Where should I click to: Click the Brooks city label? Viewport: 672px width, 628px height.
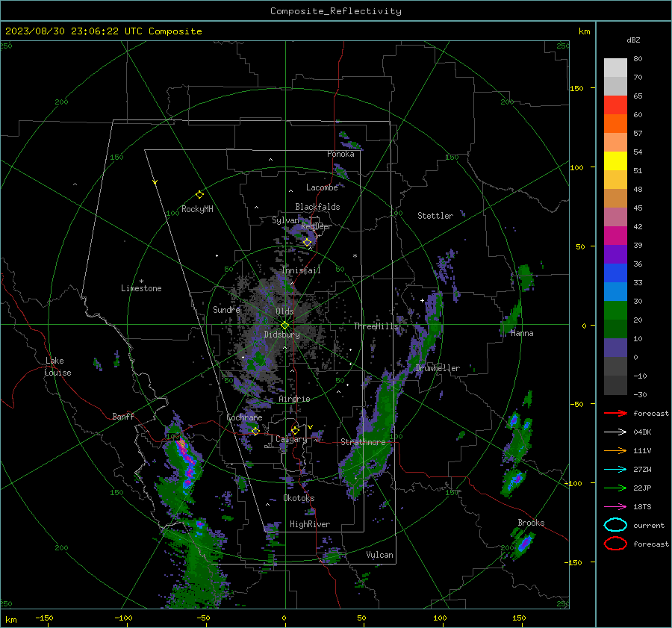(531, 523)
